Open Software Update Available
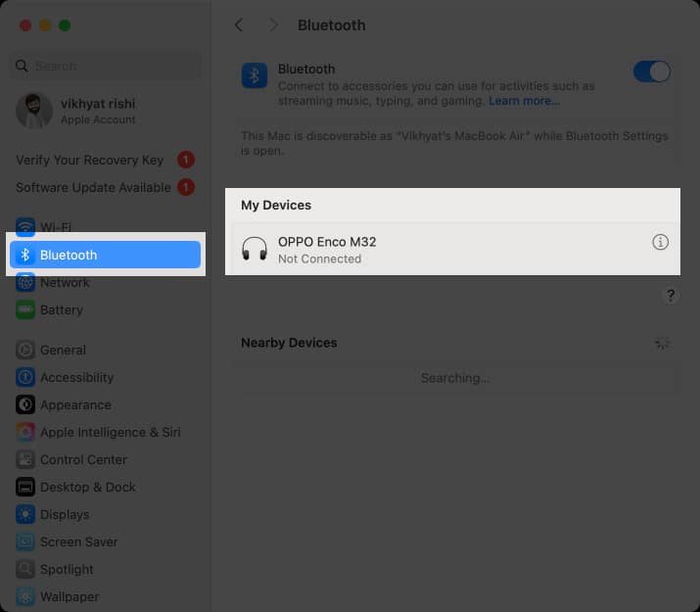This screenshot has width=700, height=612. pos(106,187)
